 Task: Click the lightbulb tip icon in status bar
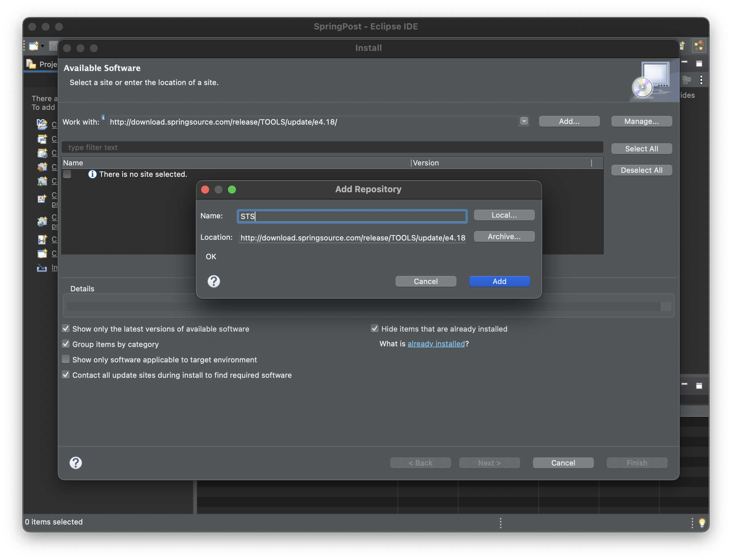pyautogui.click(x=702, y=522)
